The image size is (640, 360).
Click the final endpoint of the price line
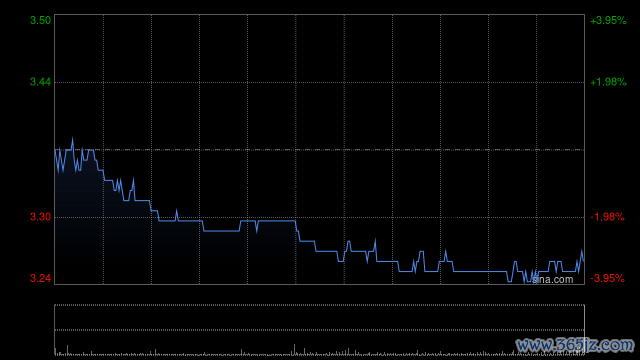(584, 260)
